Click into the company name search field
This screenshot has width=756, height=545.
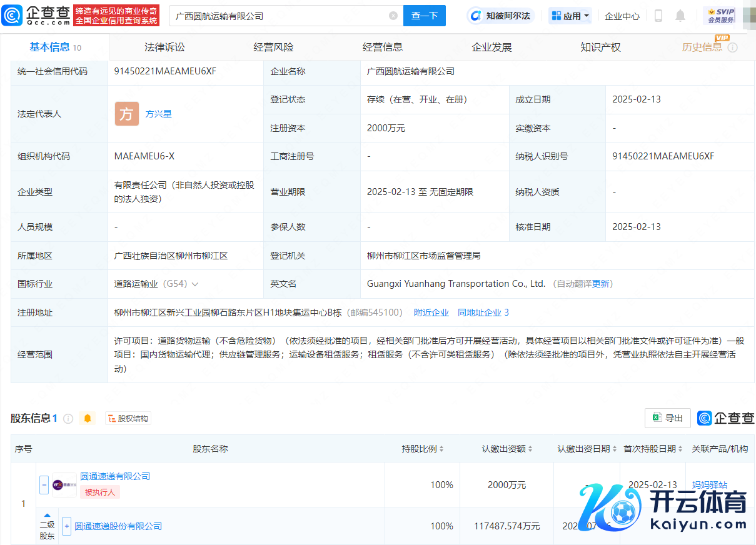(x=278, y=16)
